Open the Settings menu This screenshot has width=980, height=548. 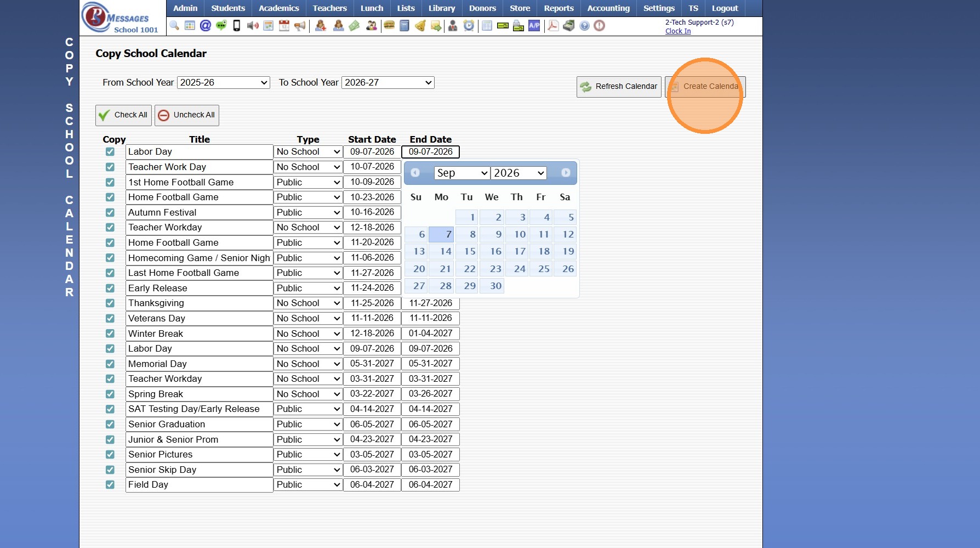pos(659,8)
